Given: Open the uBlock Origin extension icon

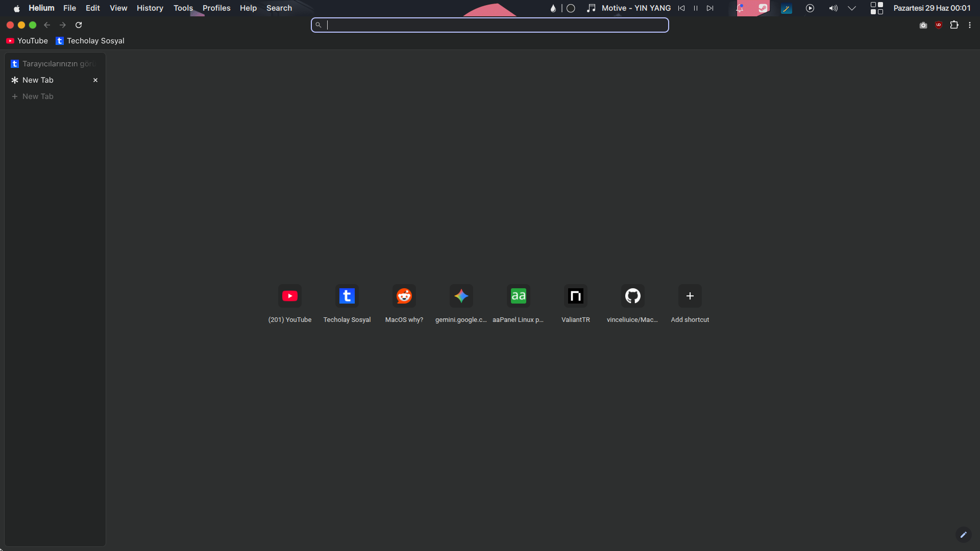Looking at the screenshot, I should (939, 25).
